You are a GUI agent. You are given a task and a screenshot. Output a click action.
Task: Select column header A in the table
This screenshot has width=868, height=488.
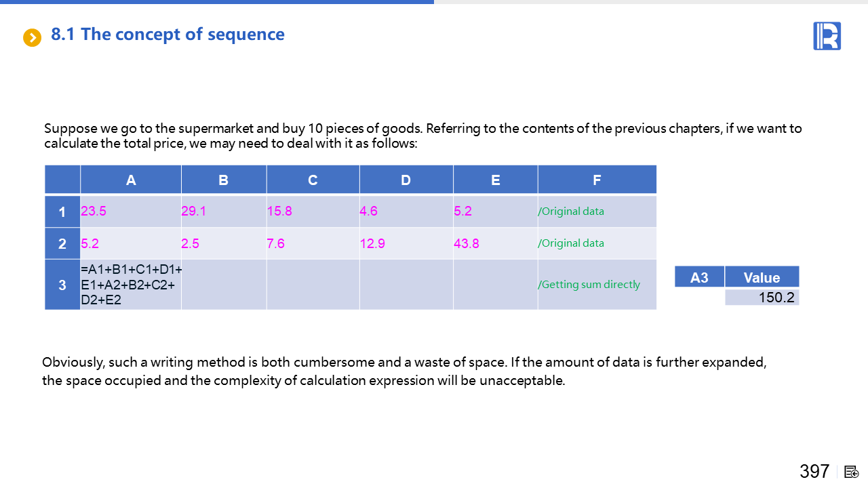[x=131, y=180]
